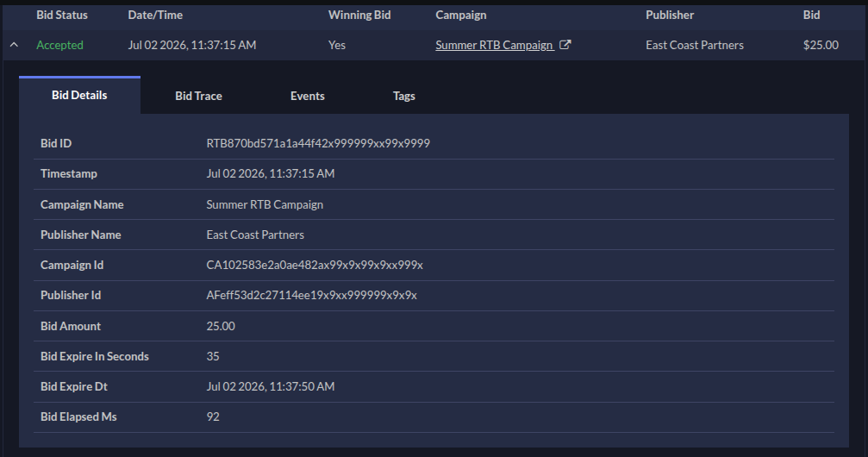Click the Publisher Id label
This screenshot has height=457, width=868.
tap(71, 295)
